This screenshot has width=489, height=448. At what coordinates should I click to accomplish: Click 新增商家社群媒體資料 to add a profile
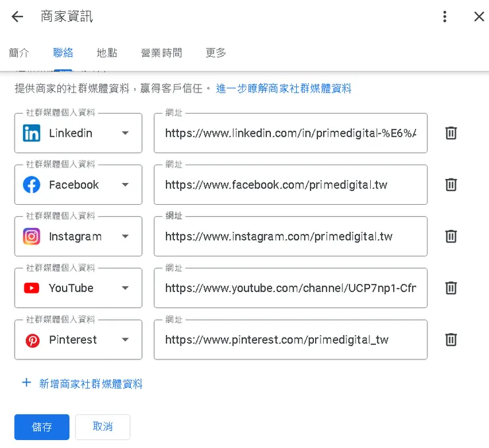click(x=91, y=384)
